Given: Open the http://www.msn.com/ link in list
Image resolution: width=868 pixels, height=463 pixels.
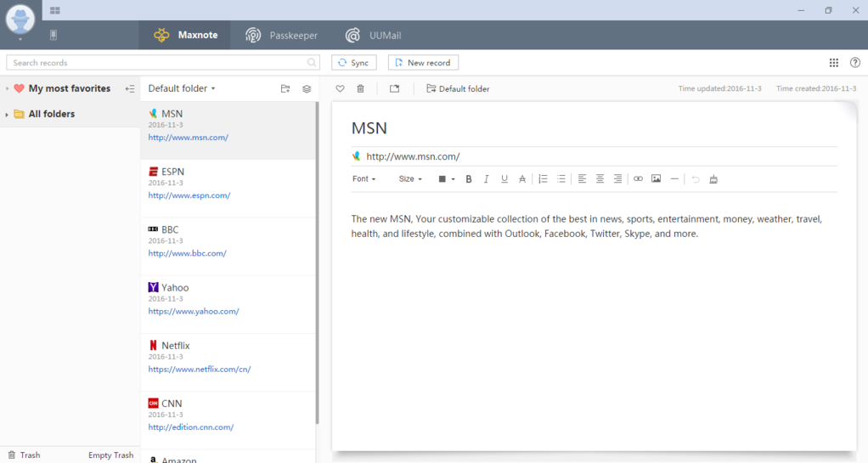Looking at the screenshot, I should [189, 138].
